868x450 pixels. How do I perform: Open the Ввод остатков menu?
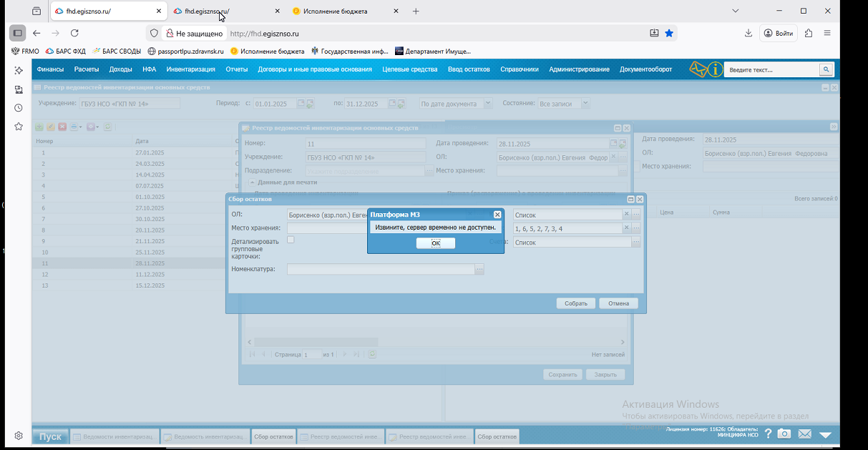469,69
